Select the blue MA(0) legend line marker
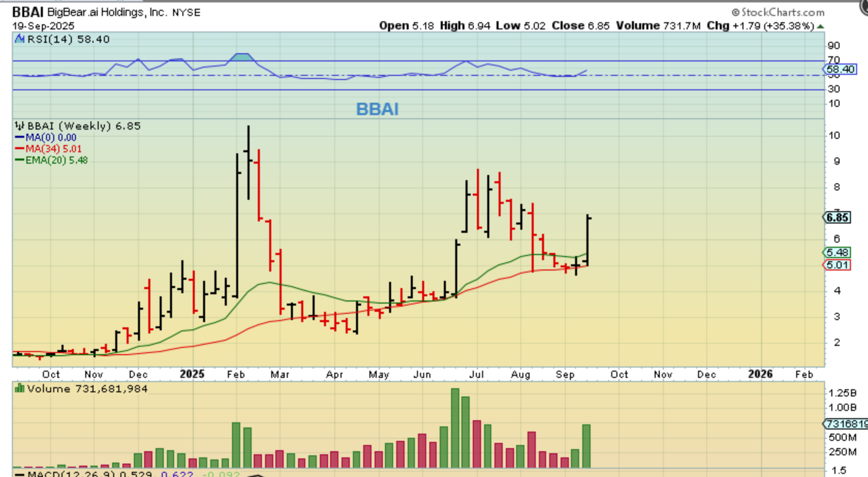 click(x=20, y=137)
